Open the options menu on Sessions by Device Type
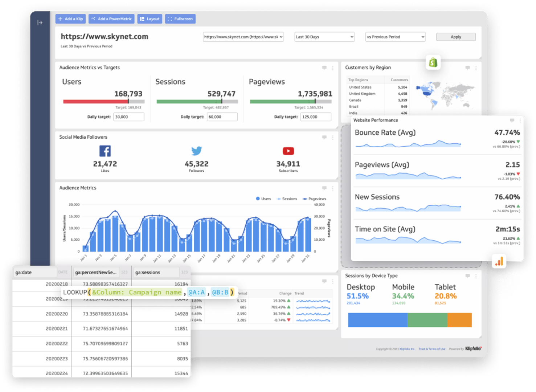536x392 pixels. [x=476, y=276]
